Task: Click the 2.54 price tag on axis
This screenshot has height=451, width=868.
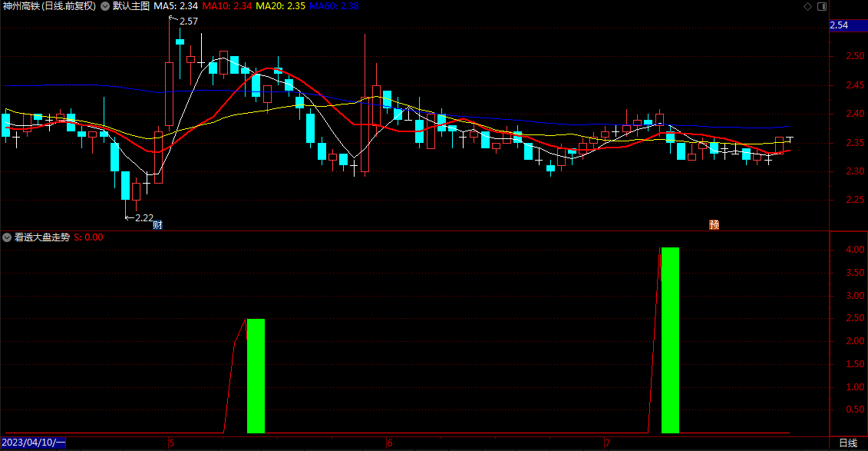Action: [847, 25]
